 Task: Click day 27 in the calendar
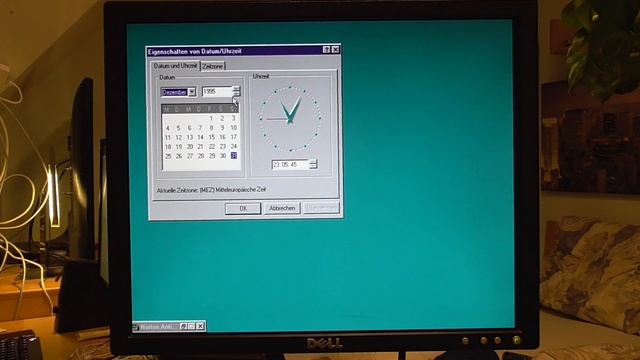tap(190, 156)
